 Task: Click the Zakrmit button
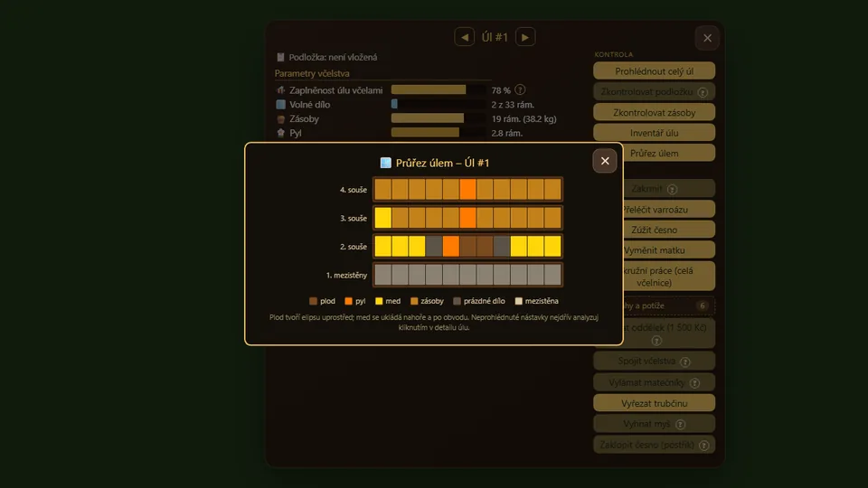pyautogui.click(x=669, y=189)
